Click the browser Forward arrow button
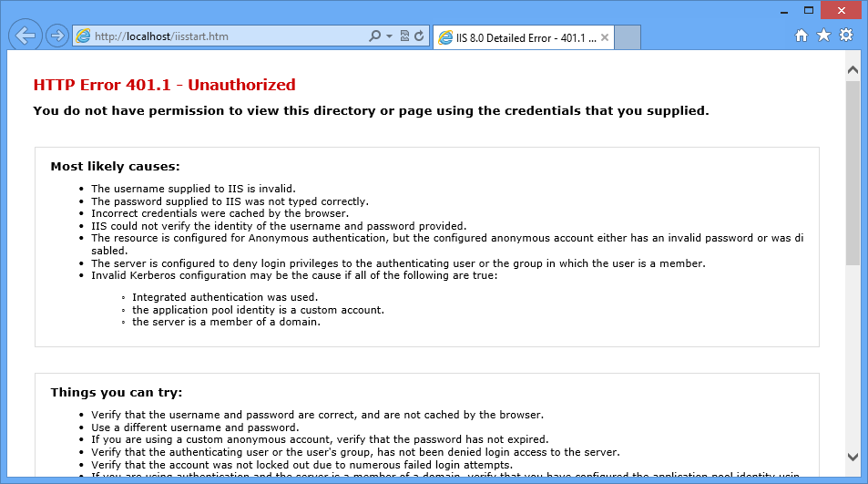Image resolution: width=868 pixels, height=484 pixels. 57,36
